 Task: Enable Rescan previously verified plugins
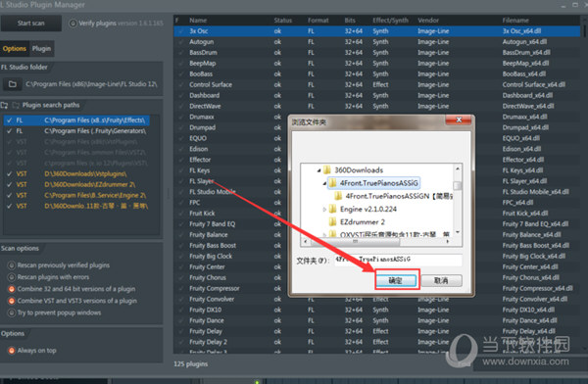12,265
